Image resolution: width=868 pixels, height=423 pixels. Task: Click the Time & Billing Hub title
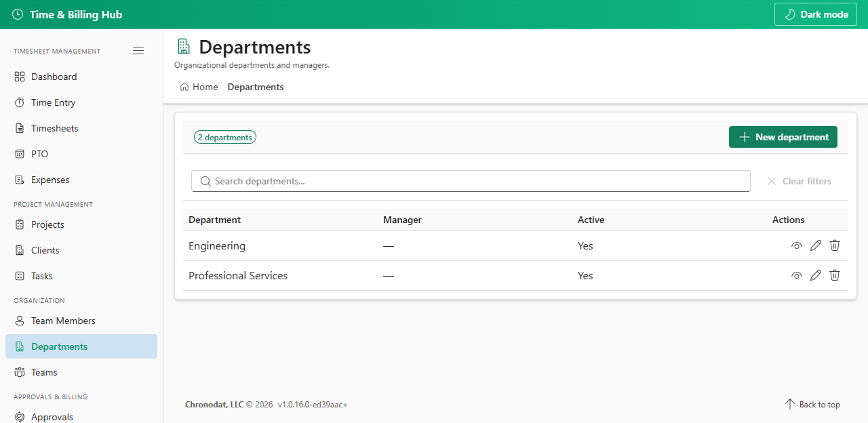pos(76,14)
